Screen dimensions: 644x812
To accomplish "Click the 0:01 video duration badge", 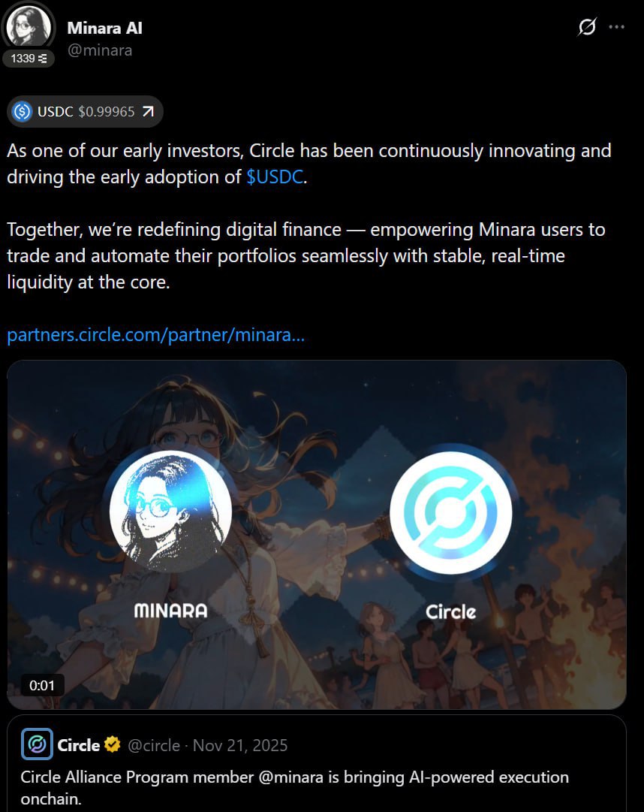I will coord(42,686).
